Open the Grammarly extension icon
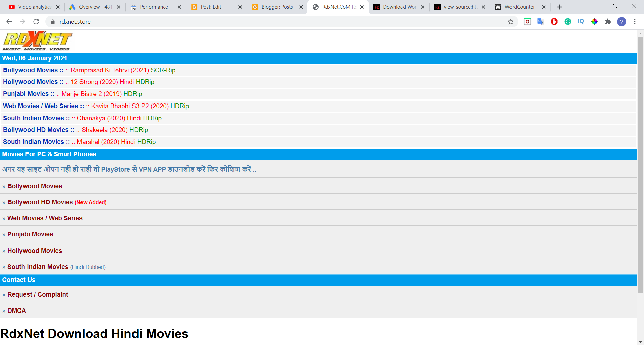 click(x=568, y=22)
